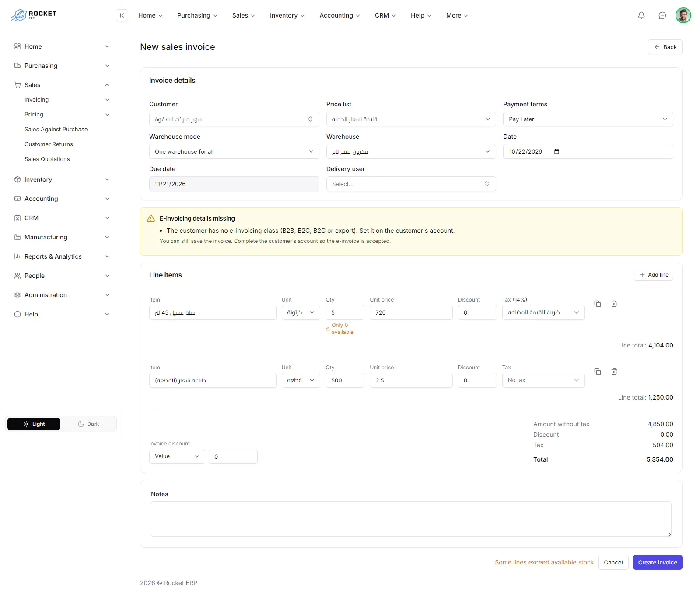The image size is (700, 596).
Task: Switch to Light theme
Action: [x=34, y=424]
